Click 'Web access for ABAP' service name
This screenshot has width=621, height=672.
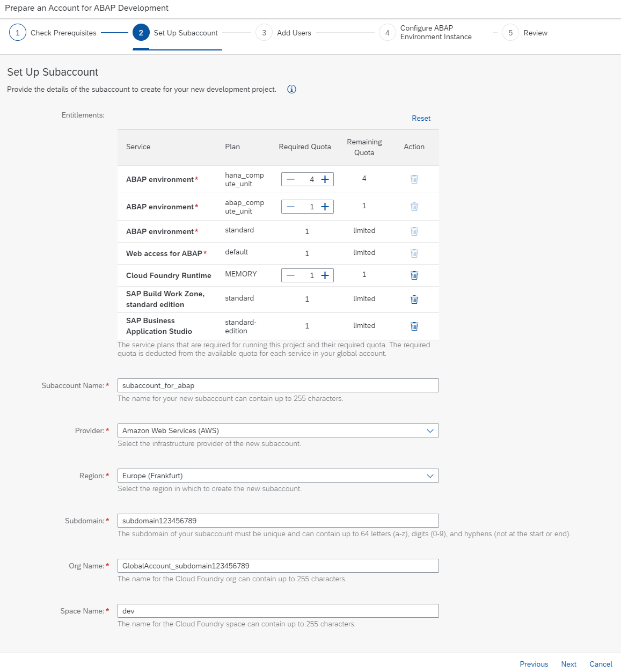(164, 253)
